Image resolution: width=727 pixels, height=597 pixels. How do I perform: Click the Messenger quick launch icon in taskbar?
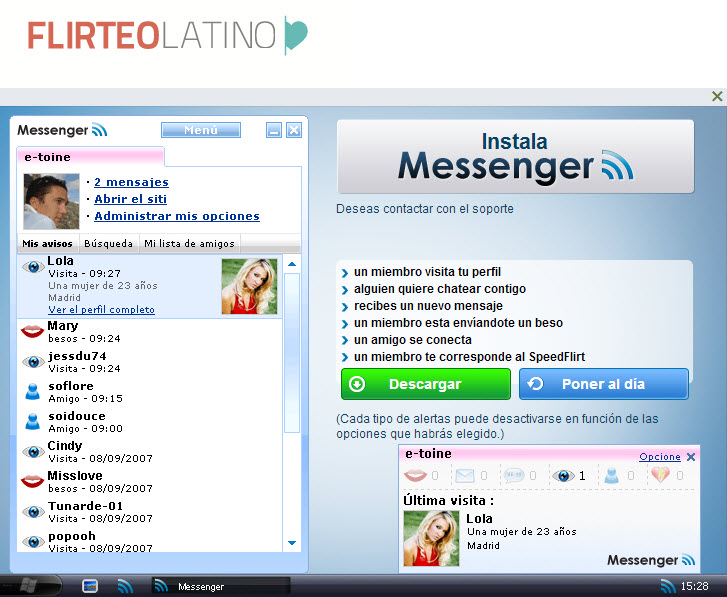[x=125, y=586]
